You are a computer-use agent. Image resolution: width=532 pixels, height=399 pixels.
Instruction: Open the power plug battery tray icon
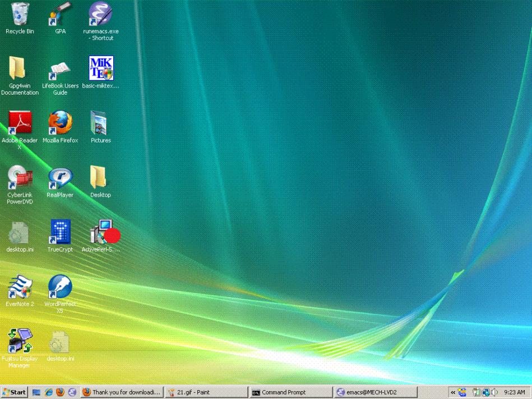click(x=476, y=392)
